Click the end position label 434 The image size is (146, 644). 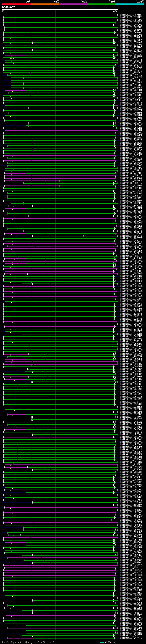pyautogui.click(x=115, y=11)
